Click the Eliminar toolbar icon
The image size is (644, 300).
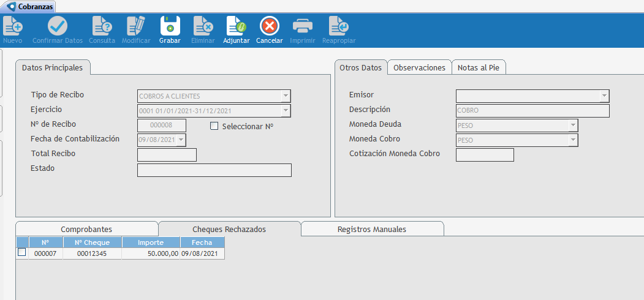(x=203, y=26)
